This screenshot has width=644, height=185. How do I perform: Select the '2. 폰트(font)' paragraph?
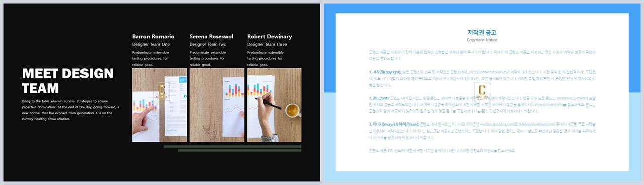[482, 105]
